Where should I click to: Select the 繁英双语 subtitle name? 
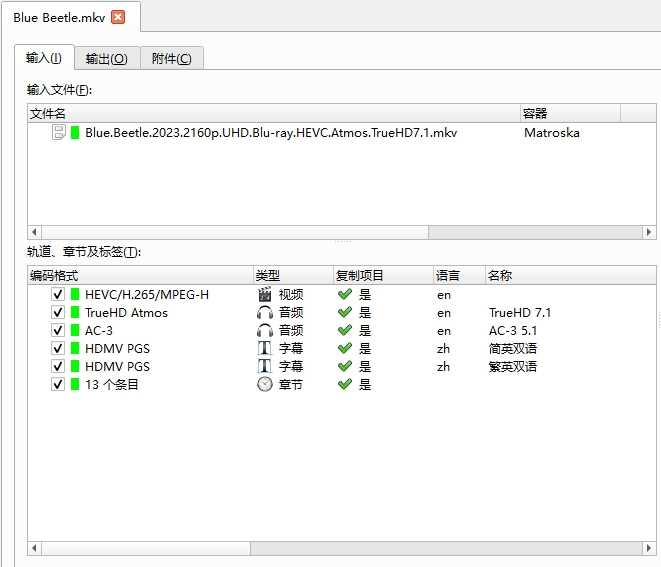(x=513, y=366)
